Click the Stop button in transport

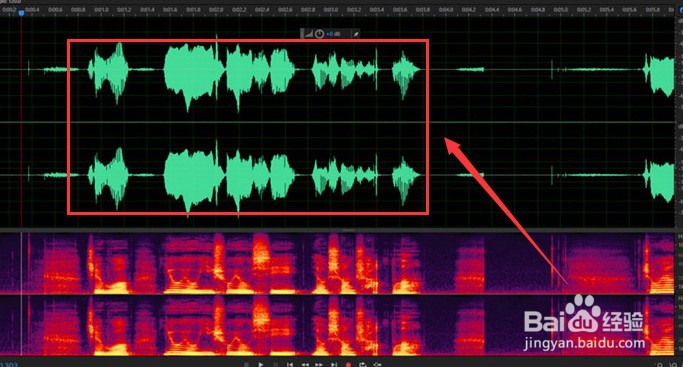(246, 365)
